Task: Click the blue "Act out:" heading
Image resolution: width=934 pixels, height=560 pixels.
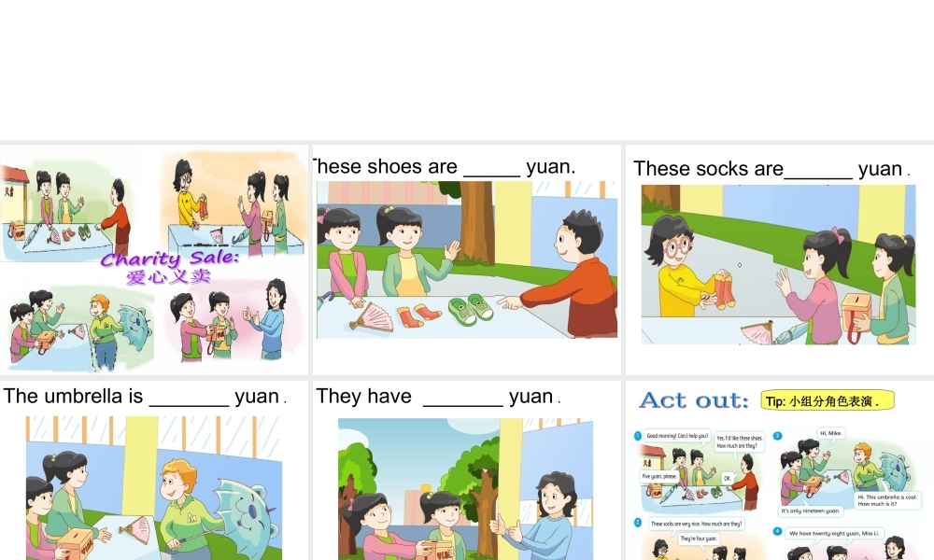Action: [694, 399]
